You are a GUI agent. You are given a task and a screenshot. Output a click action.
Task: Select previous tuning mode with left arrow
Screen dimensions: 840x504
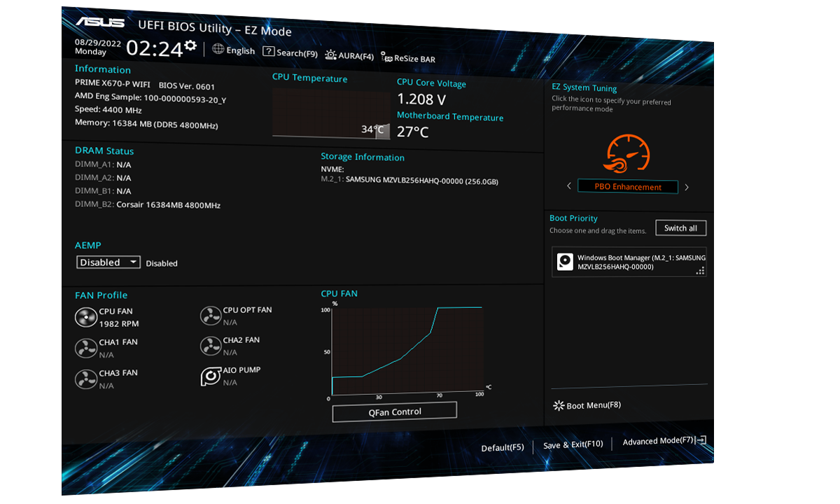tap(569, 186)
